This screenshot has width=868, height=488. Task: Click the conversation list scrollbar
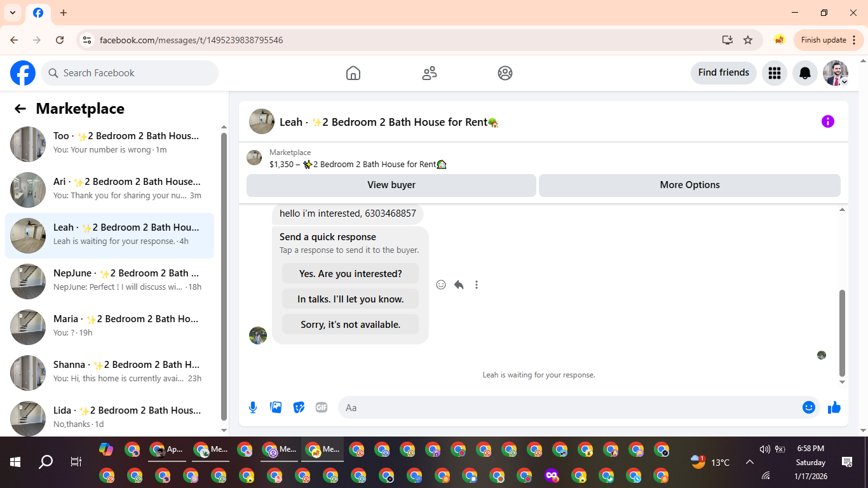[224, 275]
